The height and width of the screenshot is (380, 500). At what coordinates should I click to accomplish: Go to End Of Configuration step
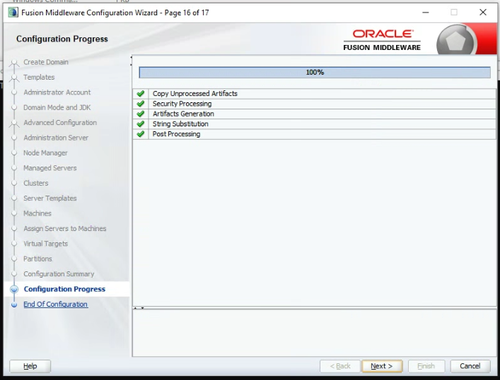(x=56, y=304)
